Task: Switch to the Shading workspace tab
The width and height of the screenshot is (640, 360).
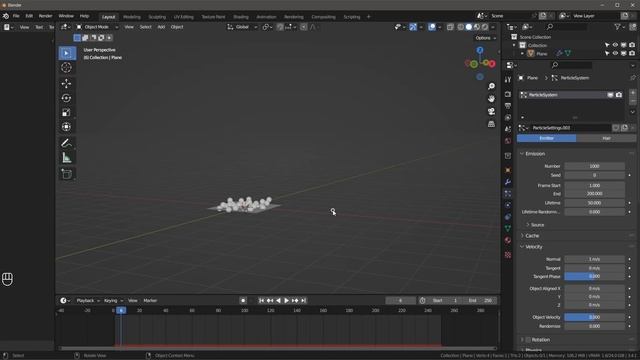Action: (x=241, y=17)
